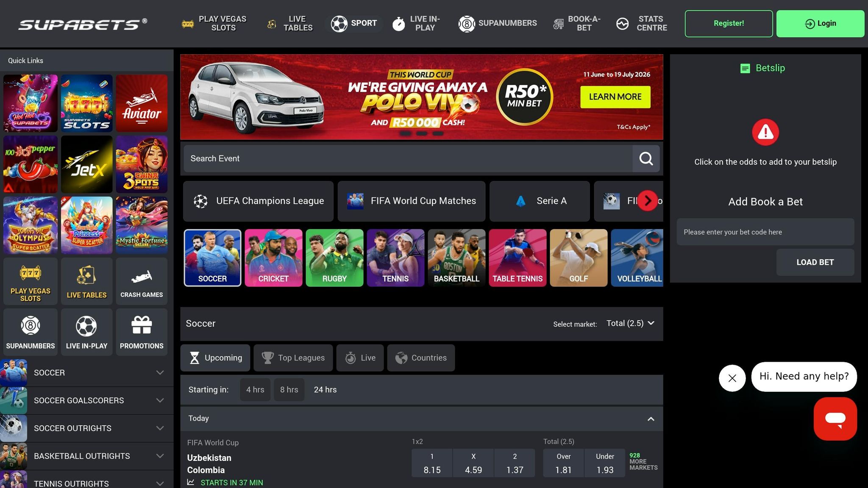Click the Supabets logo
This screenshot has width=868, height=488.
83,24
